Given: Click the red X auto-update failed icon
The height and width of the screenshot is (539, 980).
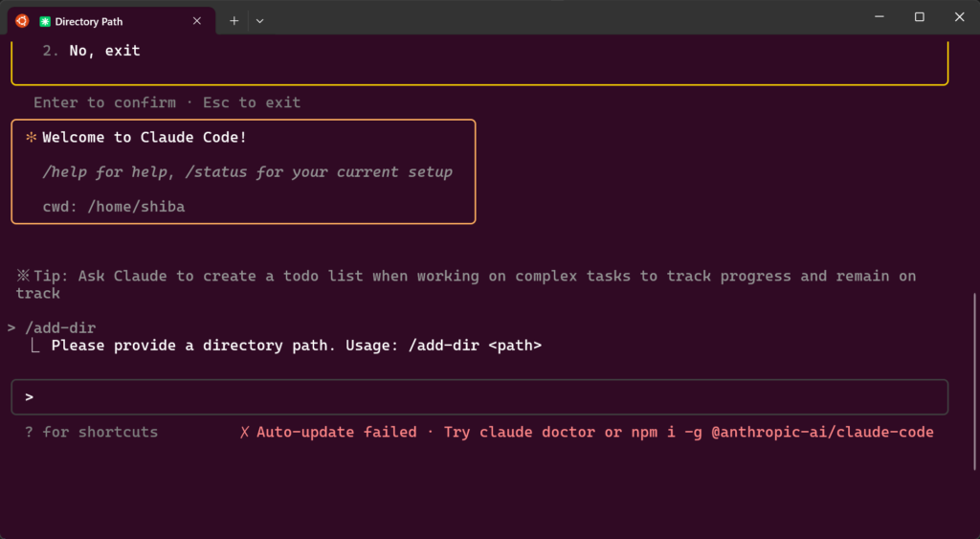Looking at the screenshot, I should pyautogui.click(x=245, y=433).
